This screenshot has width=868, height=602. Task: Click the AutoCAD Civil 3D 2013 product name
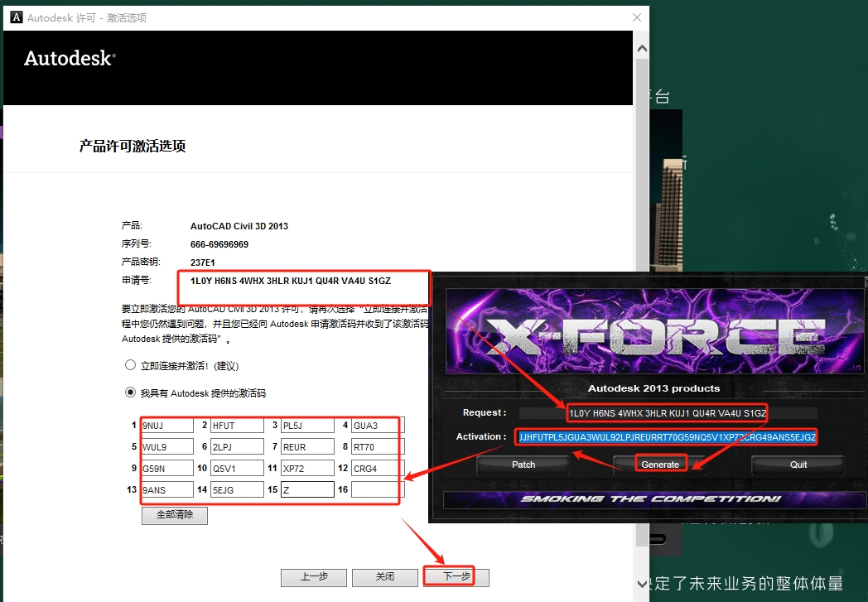coord(239,226)
